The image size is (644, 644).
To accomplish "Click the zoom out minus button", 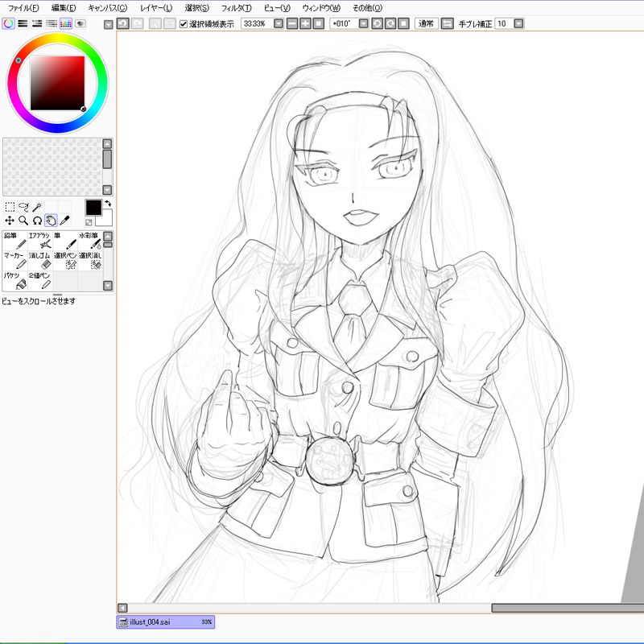I will click(292, 23).
